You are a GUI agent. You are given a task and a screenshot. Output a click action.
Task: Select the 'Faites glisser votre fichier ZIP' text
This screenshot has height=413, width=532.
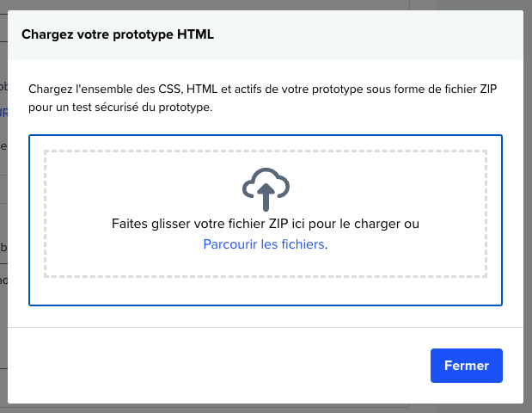click(x=189, y=224)
